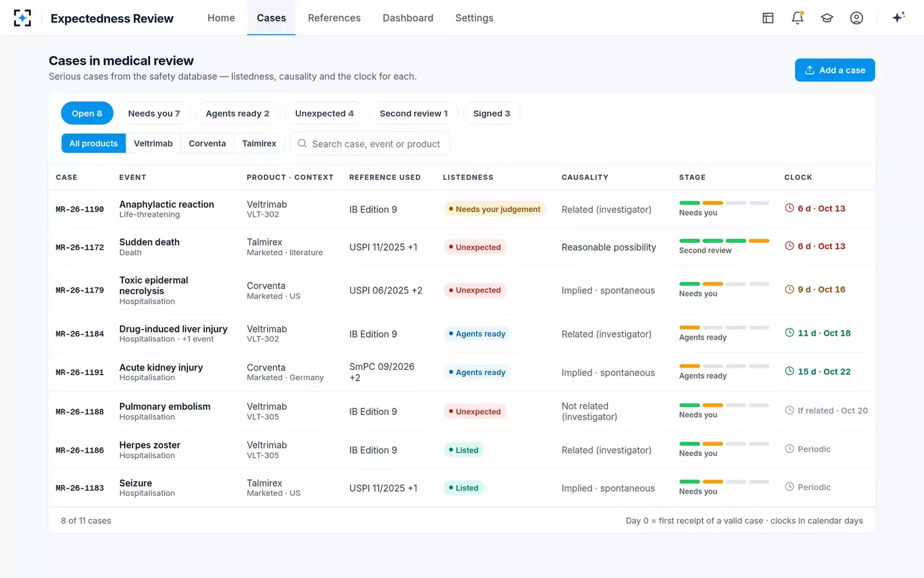Click the search magnifier icon
The width and height of the screenshot is (924, 578).
click(302, 143)
